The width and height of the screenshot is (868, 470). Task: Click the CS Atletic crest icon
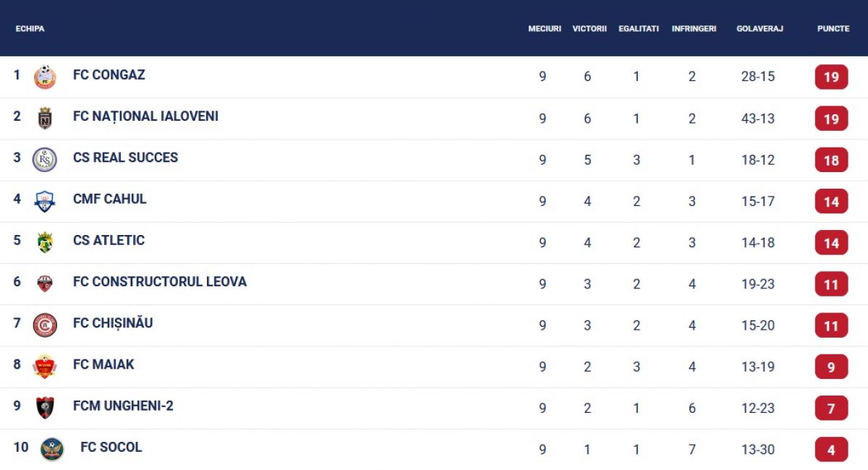[x=45, y=242]
